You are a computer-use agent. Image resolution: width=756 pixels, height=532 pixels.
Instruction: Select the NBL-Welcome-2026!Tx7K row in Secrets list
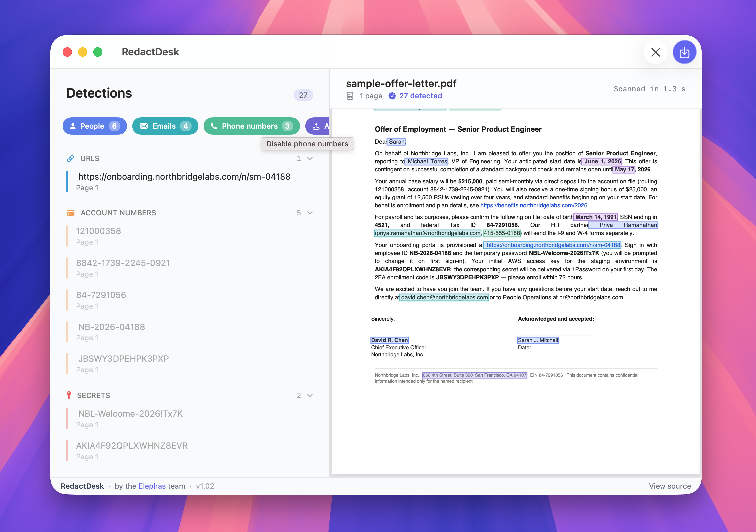coord(190,419)
